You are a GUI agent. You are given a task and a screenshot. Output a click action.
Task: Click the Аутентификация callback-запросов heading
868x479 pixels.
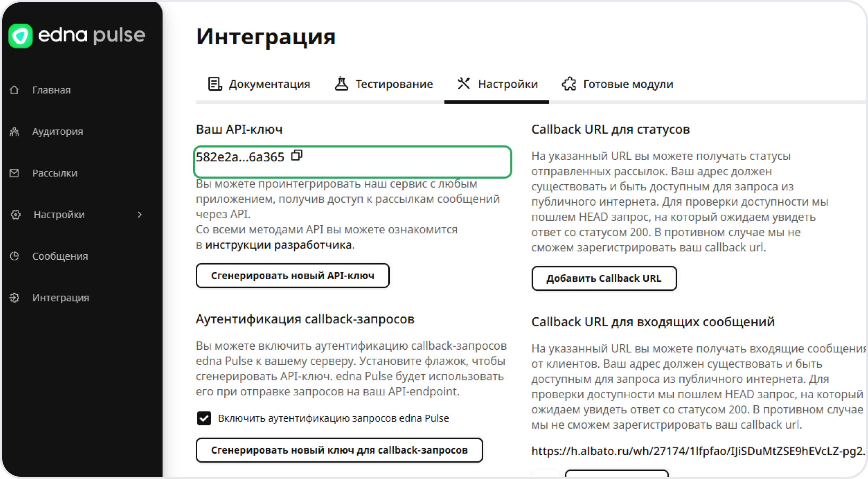point(305,319)
